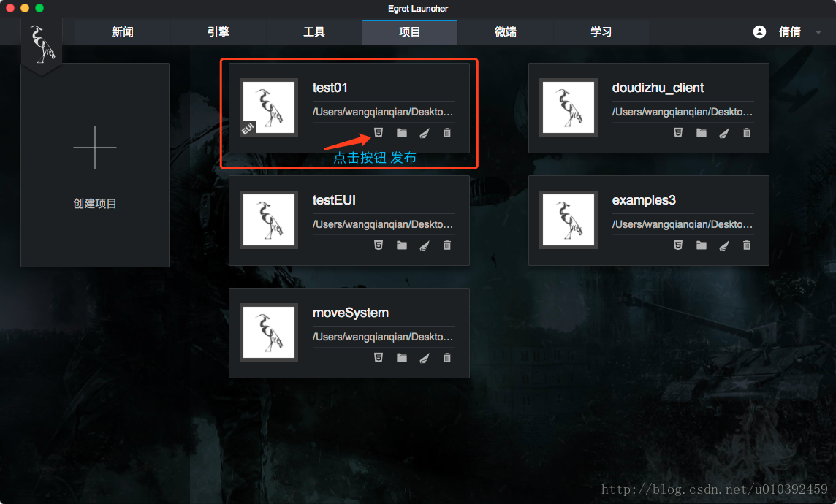Click the doudizhu_client project thumbnail

click(569, 107)
